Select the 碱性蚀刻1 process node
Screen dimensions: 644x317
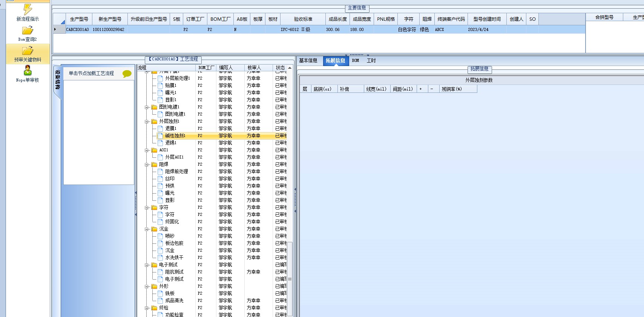[175, 136]
